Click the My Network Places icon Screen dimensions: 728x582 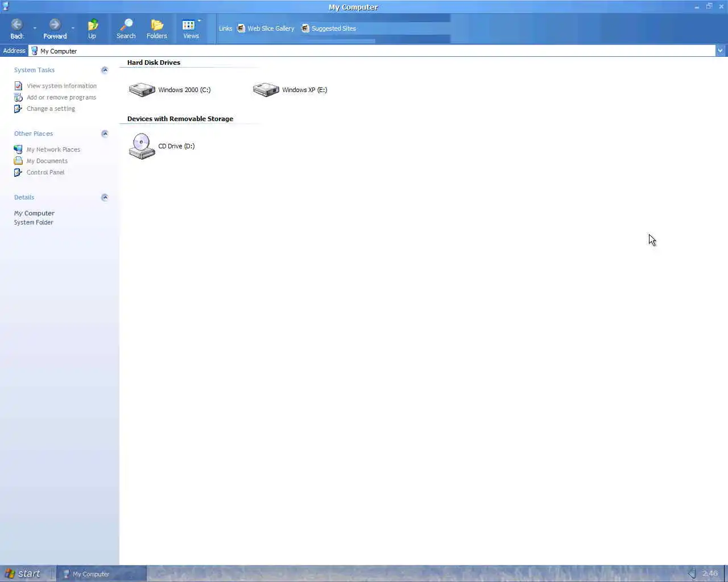pos(18,149)
